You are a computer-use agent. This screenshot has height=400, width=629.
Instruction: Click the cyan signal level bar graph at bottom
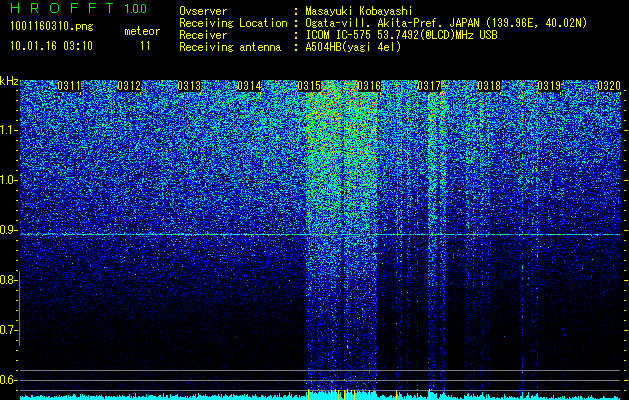pos(321,396)
